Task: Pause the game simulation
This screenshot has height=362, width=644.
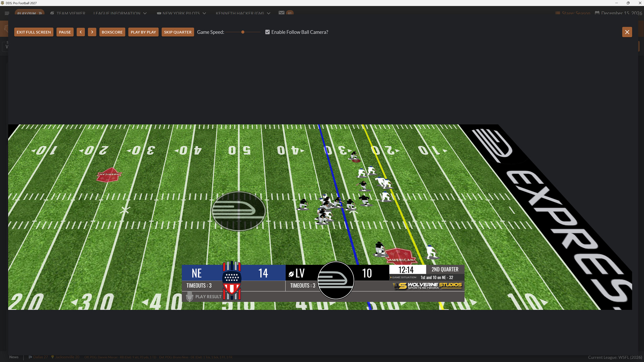Action: tap(65, 32)
